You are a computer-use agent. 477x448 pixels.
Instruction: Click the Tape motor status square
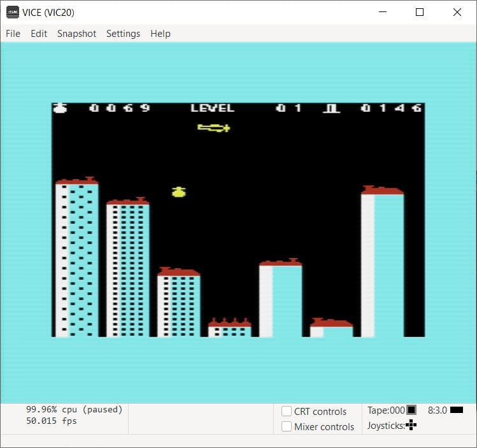(411, 410)
